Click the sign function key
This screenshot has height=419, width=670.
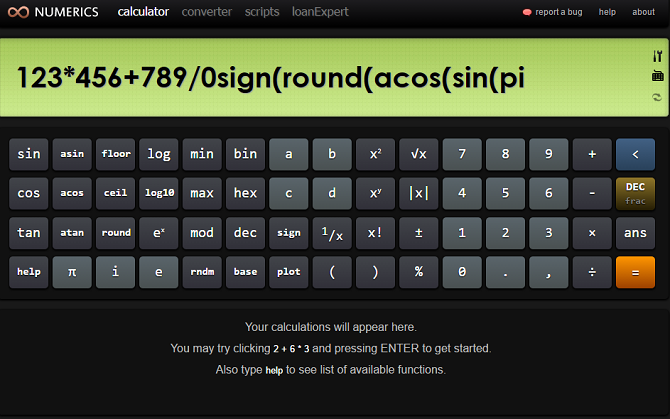(288, 233)
